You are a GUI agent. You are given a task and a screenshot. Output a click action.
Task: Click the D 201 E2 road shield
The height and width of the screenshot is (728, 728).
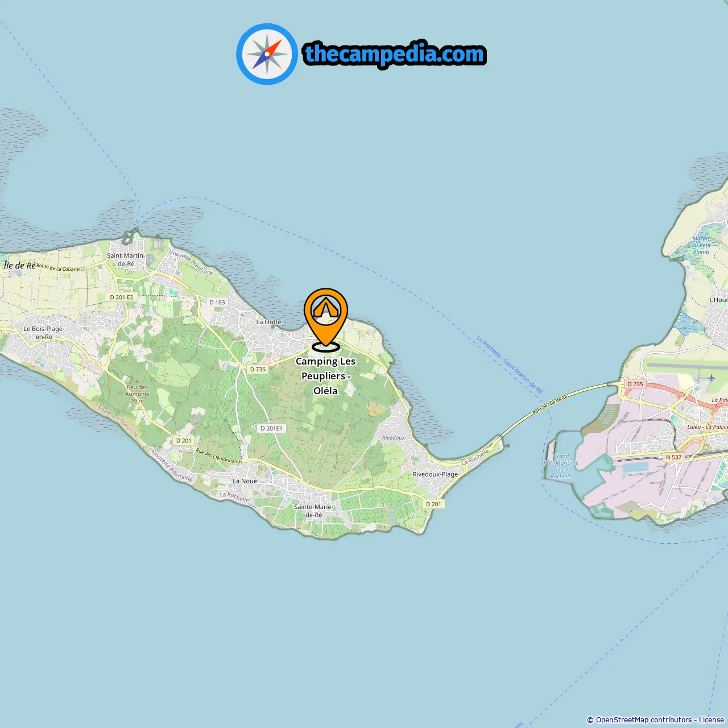click(x=122, y=297)
